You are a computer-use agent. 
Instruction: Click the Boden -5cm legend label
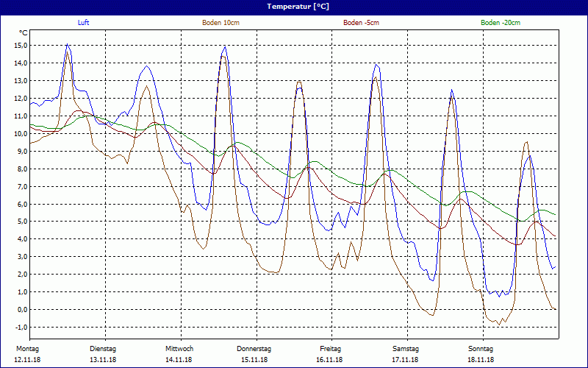(361, 23)
